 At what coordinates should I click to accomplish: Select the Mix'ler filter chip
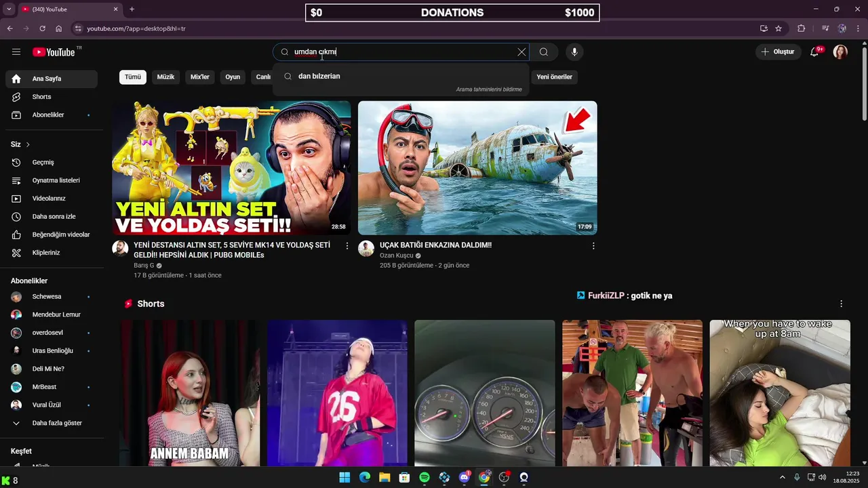[x=200, y=77]
